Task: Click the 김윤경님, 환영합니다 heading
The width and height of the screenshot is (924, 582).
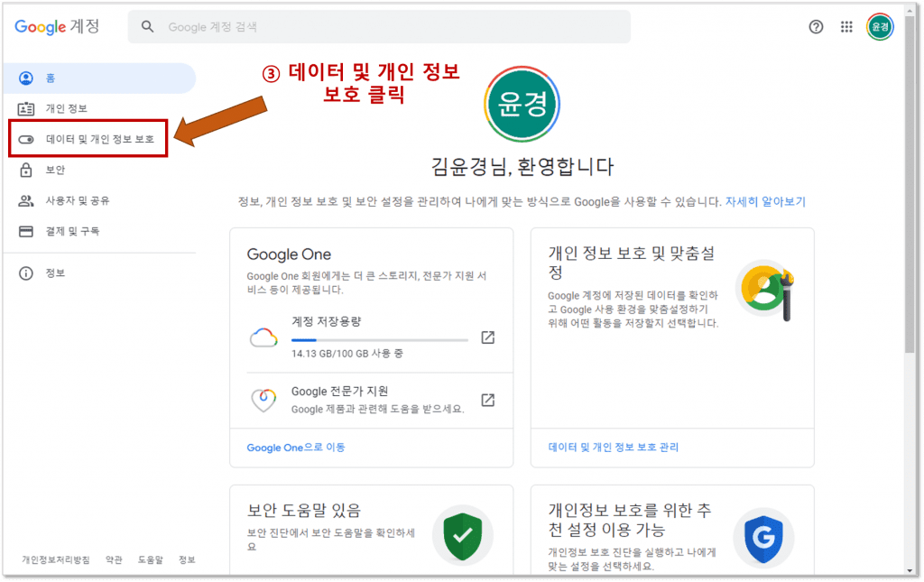Action: coord(522,167)
